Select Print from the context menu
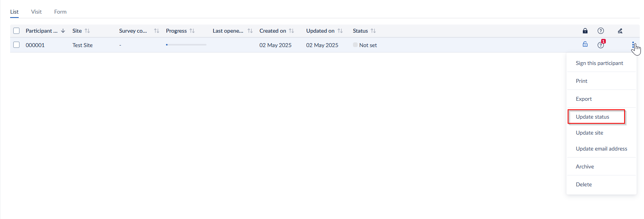644x219 pixels. [581, 81]
